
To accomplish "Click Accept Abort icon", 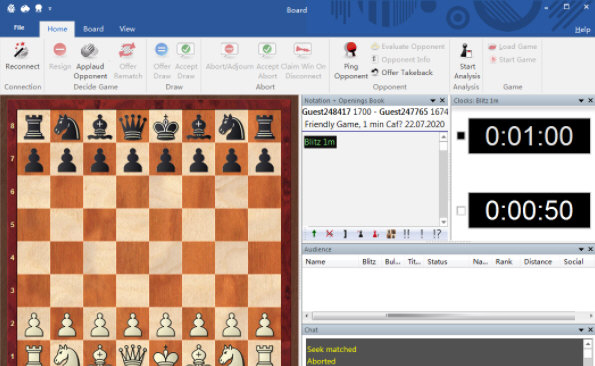I will coord(267,49).
